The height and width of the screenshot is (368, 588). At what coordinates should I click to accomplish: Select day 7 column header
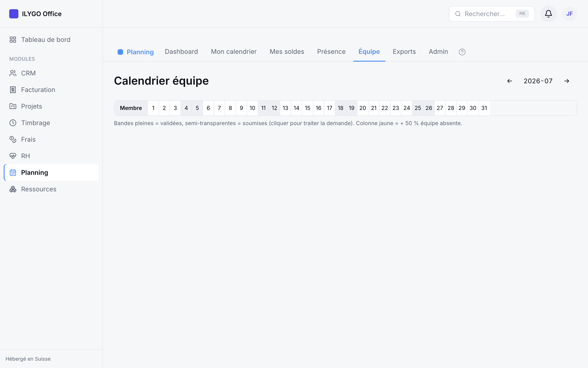219,108
